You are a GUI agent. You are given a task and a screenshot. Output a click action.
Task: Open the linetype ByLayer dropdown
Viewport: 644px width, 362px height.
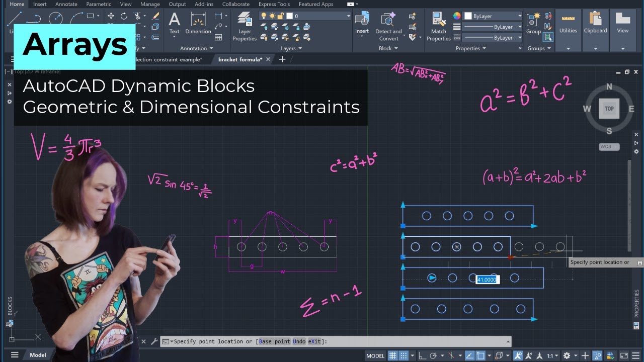pyautogui.click(x=493, y=38)
